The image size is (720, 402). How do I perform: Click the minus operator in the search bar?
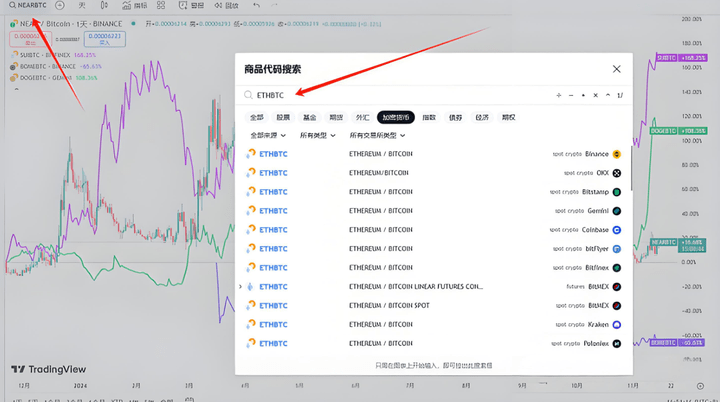(x=571, y=95)
